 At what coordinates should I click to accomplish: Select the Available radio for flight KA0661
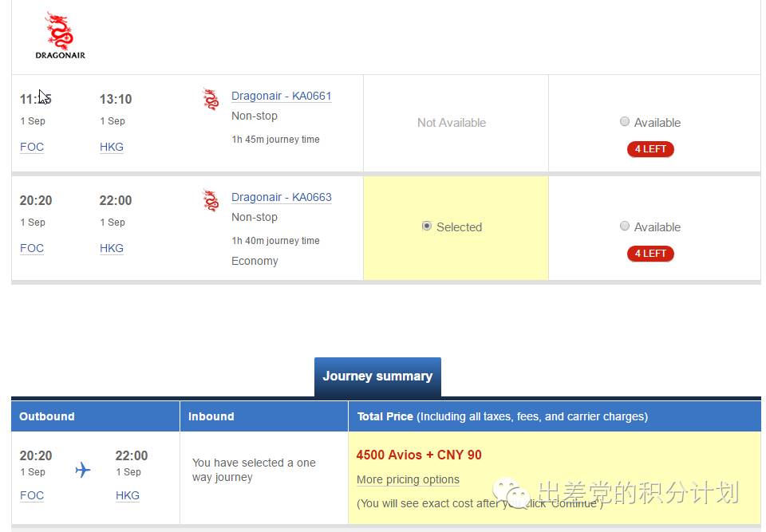(x=624, y=122)
